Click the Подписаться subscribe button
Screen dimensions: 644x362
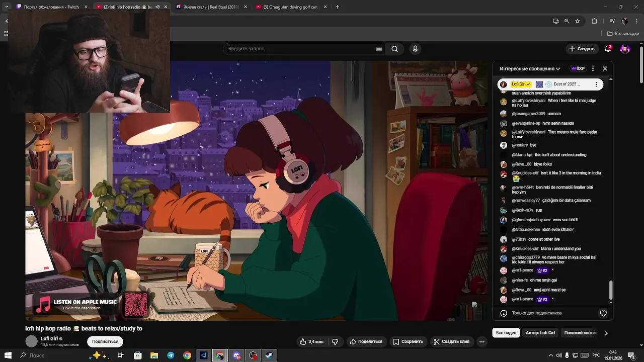click(x=105, y=341)
